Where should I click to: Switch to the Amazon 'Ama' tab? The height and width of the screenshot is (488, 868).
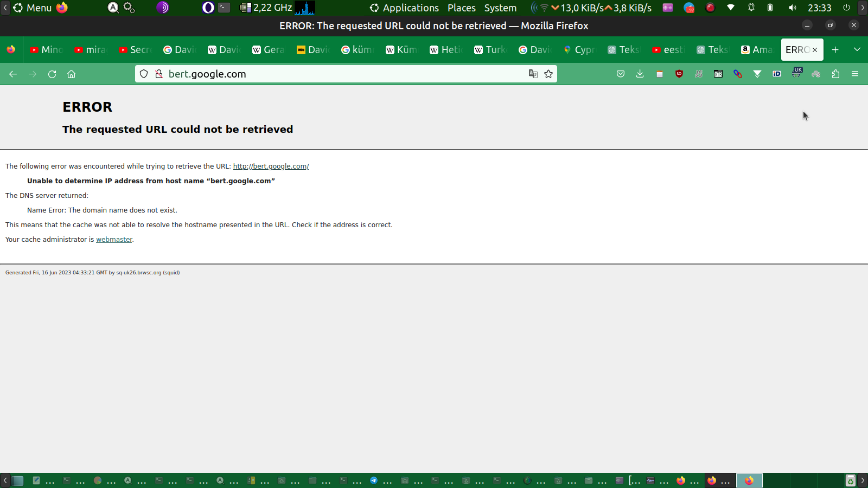(x=757, y=50)
